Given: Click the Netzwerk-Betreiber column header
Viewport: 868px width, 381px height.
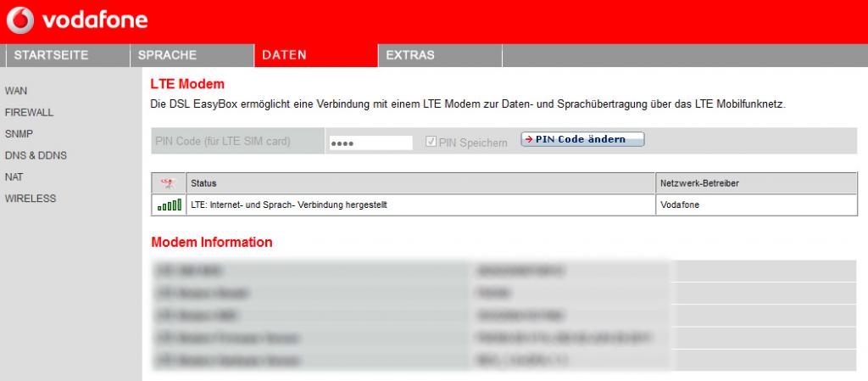Looking at the screenshot, I should tap(757, 183).
